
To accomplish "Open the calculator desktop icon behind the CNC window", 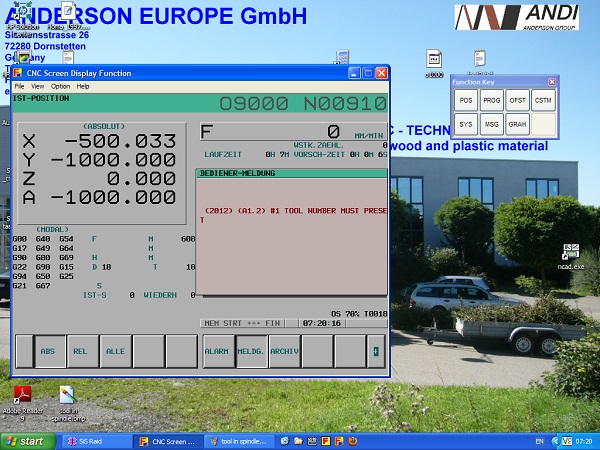I will point(342,57).
